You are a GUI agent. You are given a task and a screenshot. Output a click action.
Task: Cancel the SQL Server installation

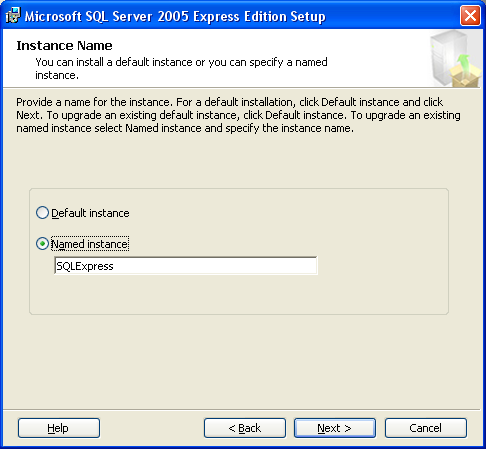[426, 428]
